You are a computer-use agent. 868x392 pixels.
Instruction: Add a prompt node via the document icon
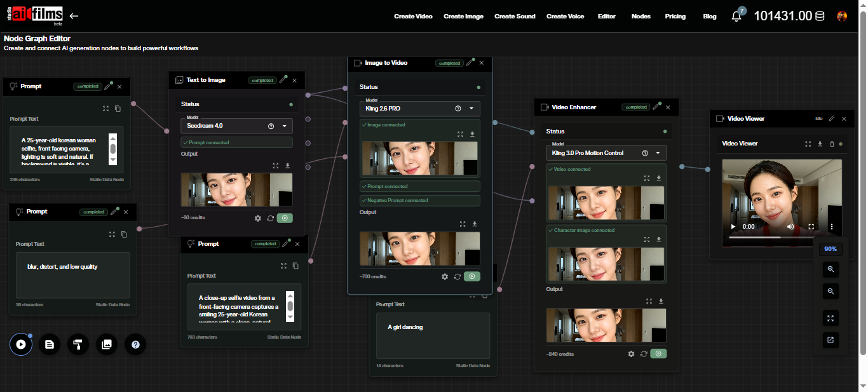50,344
